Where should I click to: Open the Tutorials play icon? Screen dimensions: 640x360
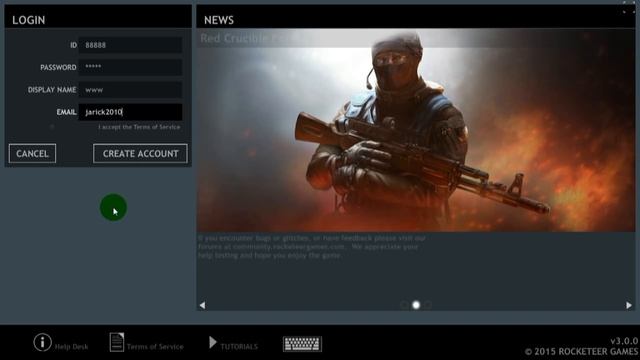pos(213,342)
